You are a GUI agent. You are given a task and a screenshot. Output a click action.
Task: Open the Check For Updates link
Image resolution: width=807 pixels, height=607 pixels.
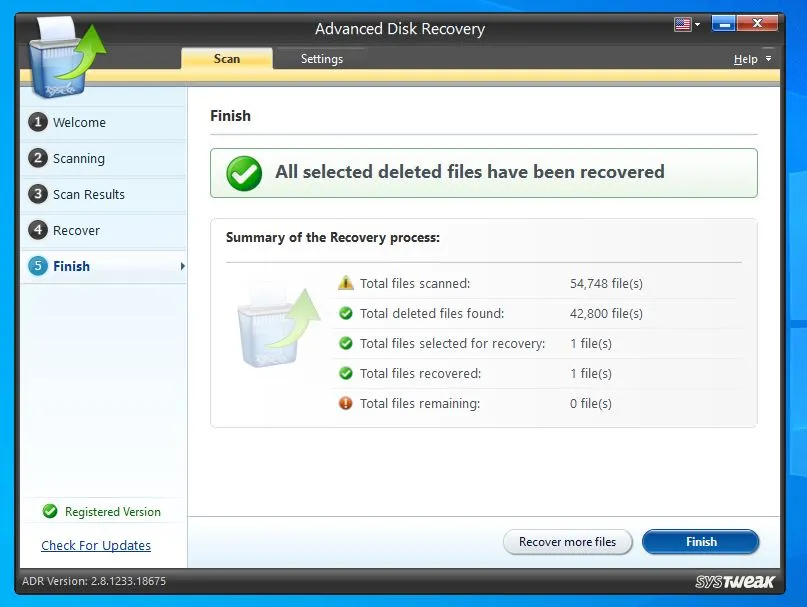coord(96,545)
